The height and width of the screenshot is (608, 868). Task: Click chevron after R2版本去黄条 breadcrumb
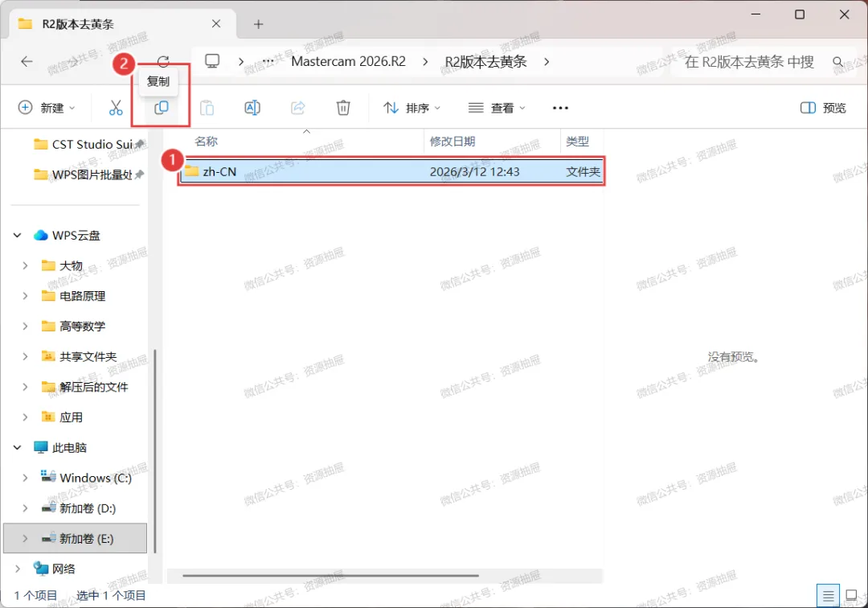(x=547, y=61)
